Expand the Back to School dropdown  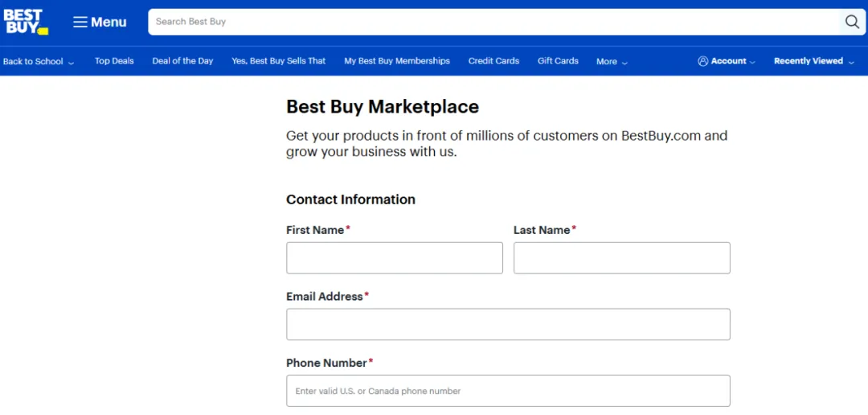click(71, 62)
